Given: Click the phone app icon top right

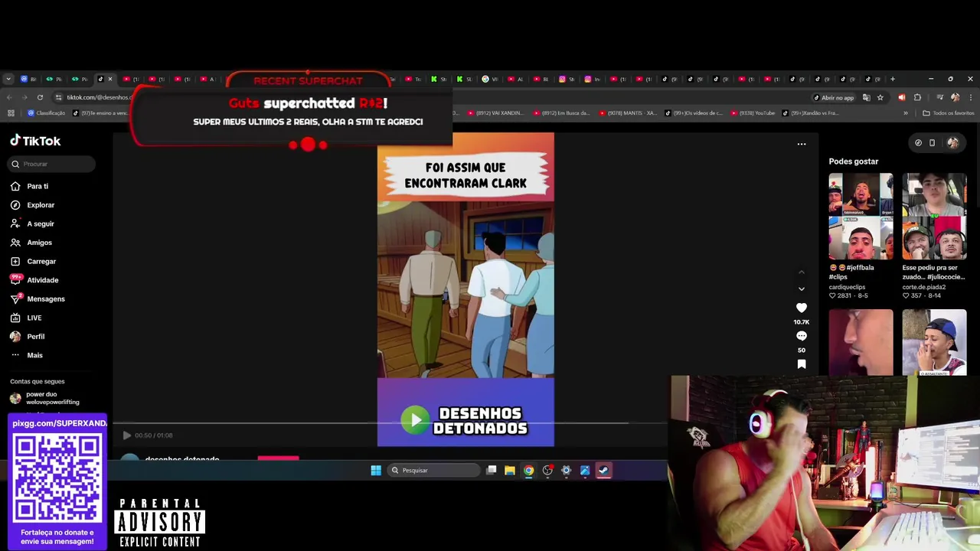Looking at the screenshot, I should click(932, 142).
